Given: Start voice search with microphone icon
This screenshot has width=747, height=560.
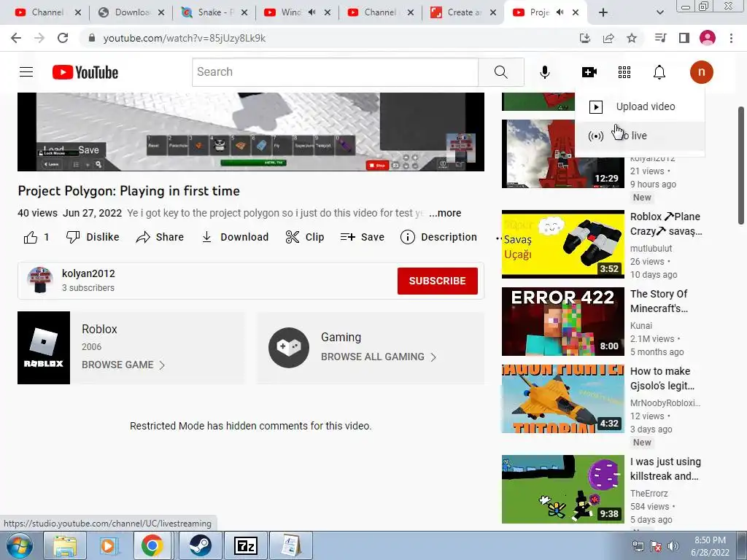Looking at the screenshot, I should [x=544, y=72].
